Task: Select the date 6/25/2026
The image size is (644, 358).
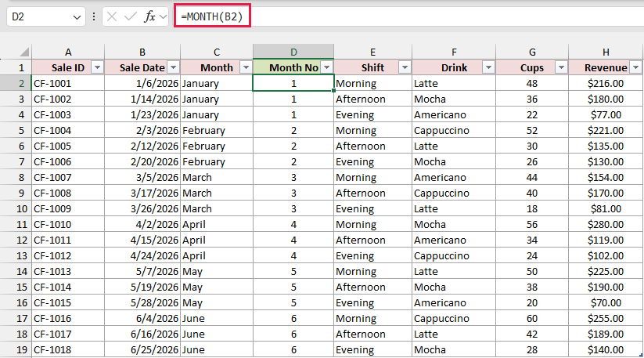Action: pyautogui.click(x=142, y=350)
